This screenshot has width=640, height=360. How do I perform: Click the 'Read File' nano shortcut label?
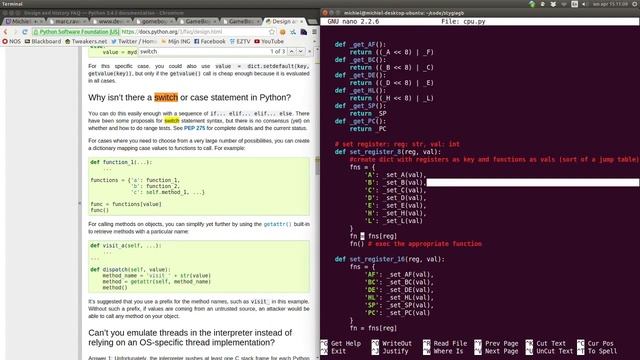(450, 343)
